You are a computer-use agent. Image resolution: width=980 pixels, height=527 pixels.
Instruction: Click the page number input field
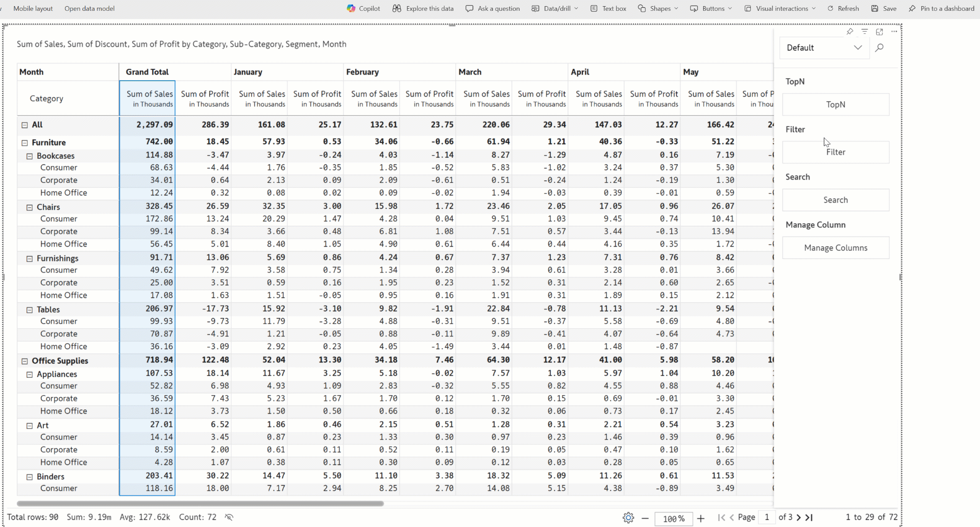(x=767, y=518)
